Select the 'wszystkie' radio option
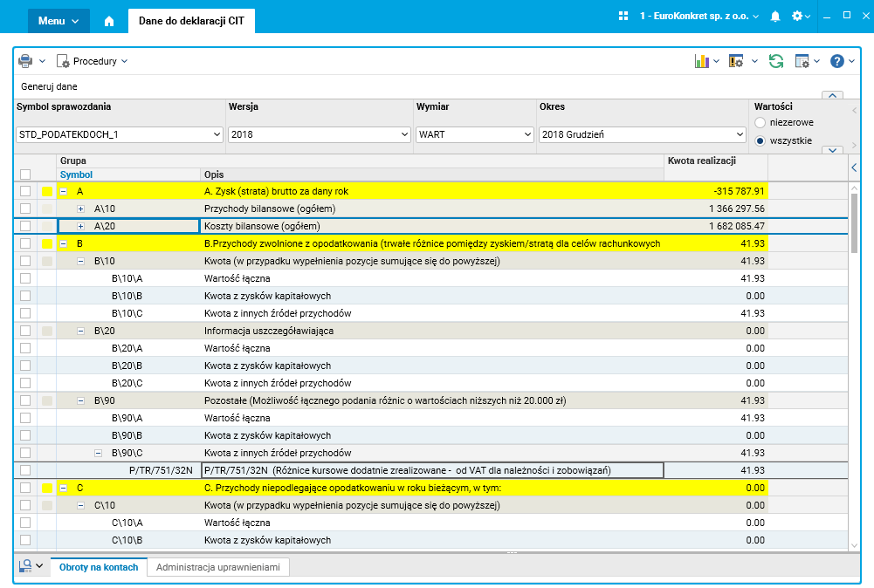This screenshot has width=874, height=588. tap(760, 140)
